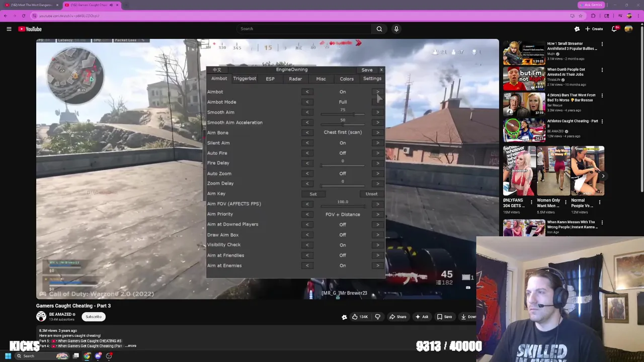644x362 pixels.
Task: Save the video to a playlist
Action: 444,317
